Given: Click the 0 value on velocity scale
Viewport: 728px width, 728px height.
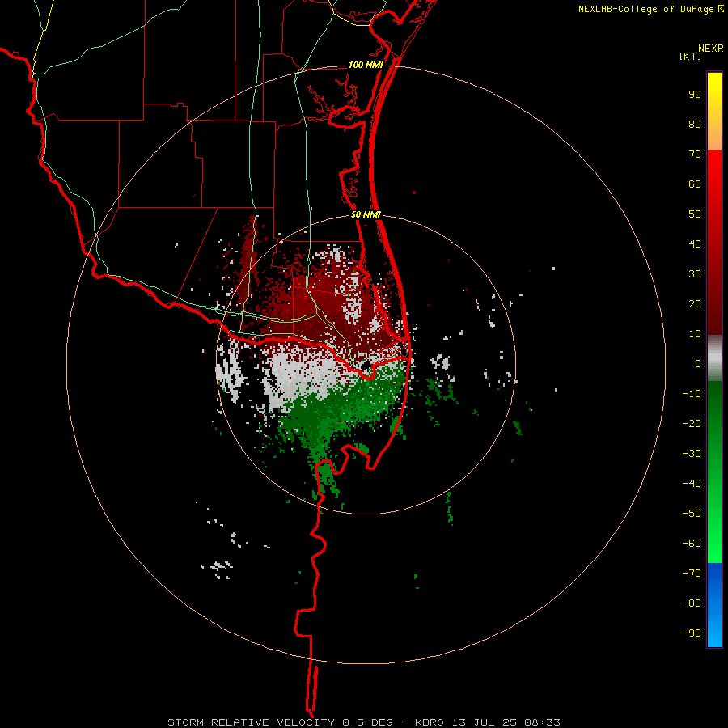Looking at the screenshot, I should (x=698, y=363).
